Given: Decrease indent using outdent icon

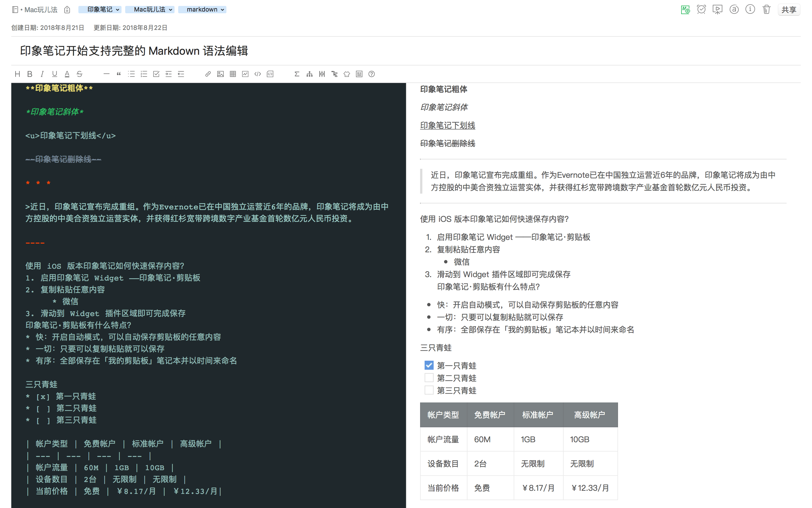Looking at the screenshot, I should pyautogui.click(x=181, y=74).
